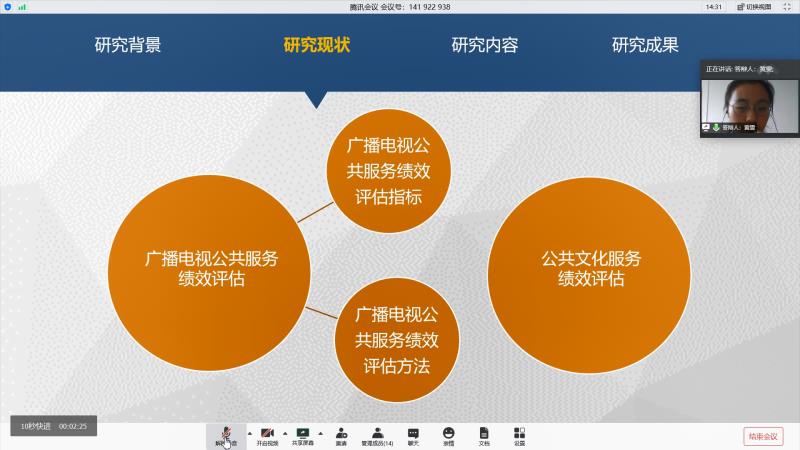
Task: Click the 研究内容 slide tab
Action: tap(485, 45)
